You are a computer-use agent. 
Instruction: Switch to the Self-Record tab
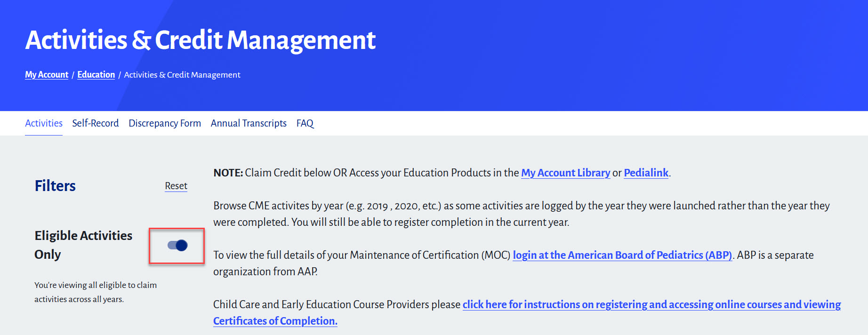[x=95, y=123]
